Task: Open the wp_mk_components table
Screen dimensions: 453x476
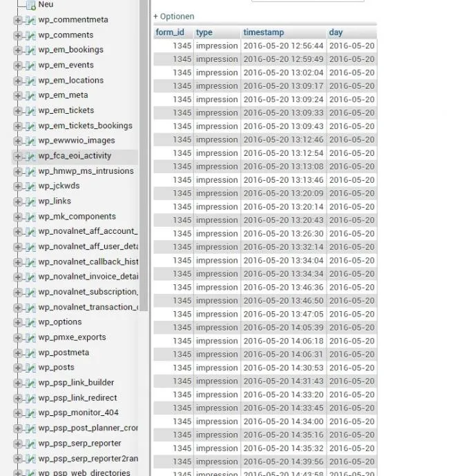Action: click(77, 217)
